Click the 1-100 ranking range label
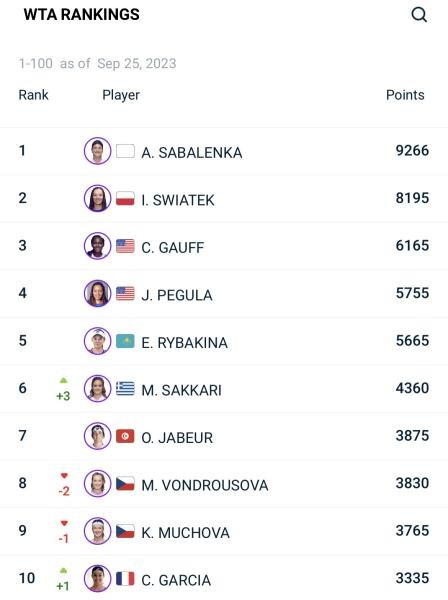This screenshot has height=600, width=448. click(36, 64)
